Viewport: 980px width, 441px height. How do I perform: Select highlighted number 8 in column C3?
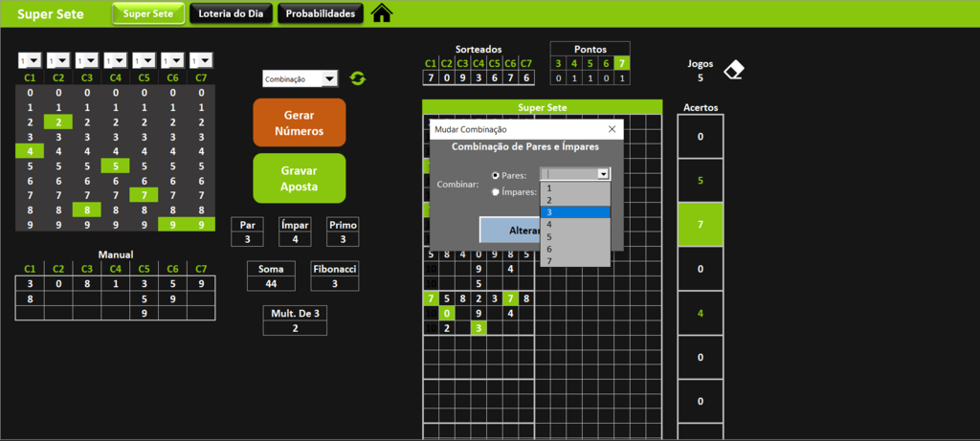point(87,209)
